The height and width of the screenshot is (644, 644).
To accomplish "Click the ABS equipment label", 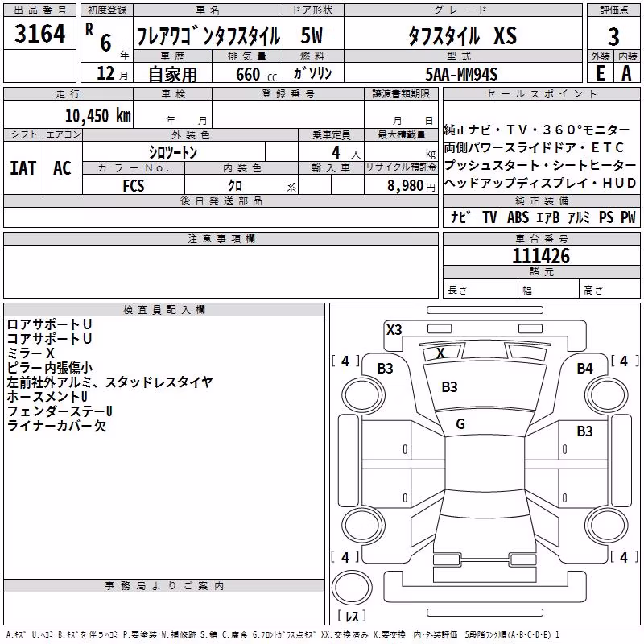I will (518, 217).
